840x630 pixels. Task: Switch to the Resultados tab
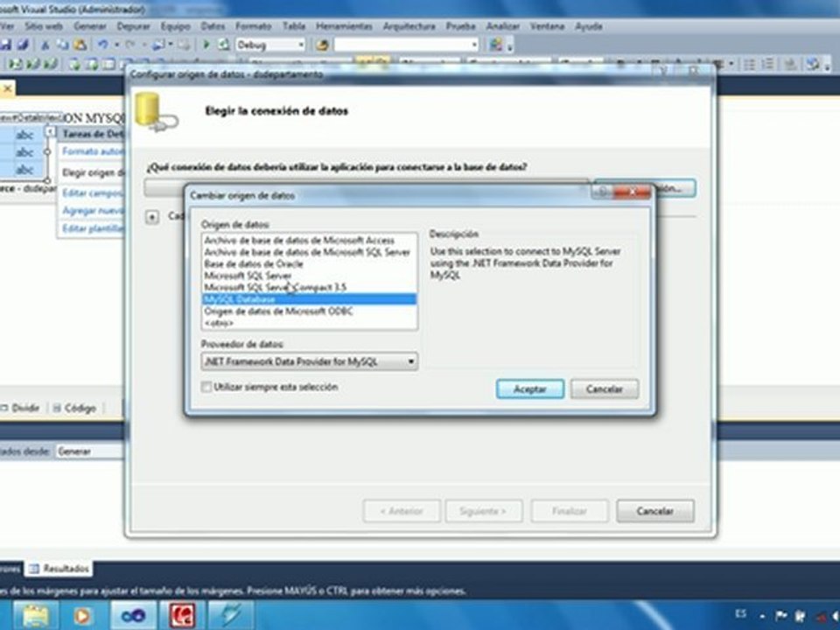click(x=59, y=569)
